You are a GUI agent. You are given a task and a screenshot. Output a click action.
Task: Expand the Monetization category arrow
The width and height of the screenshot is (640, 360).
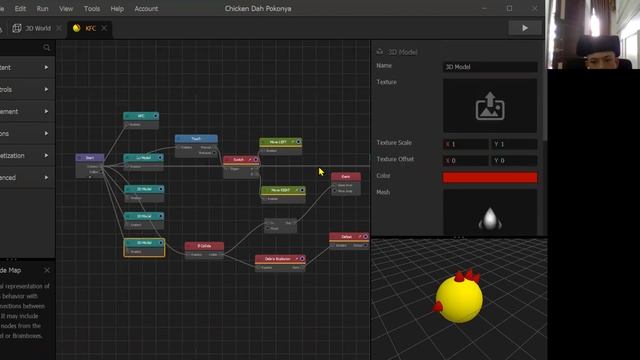pos(46,156)
